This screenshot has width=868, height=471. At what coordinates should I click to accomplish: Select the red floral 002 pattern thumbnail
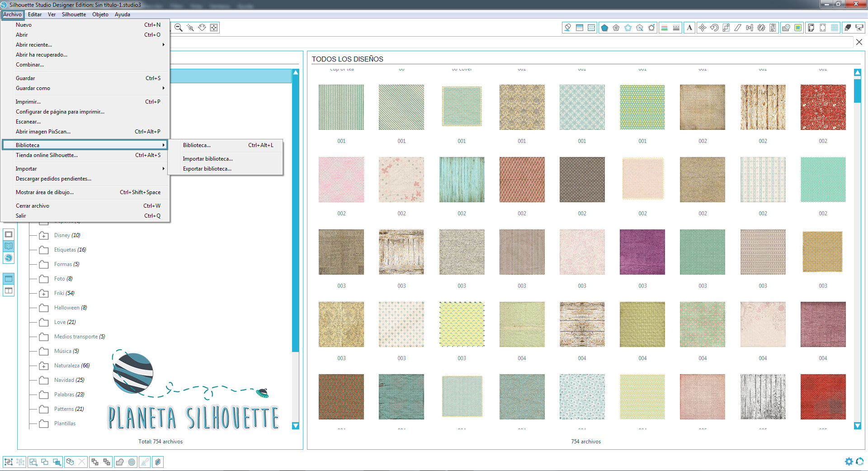[823, 107]
